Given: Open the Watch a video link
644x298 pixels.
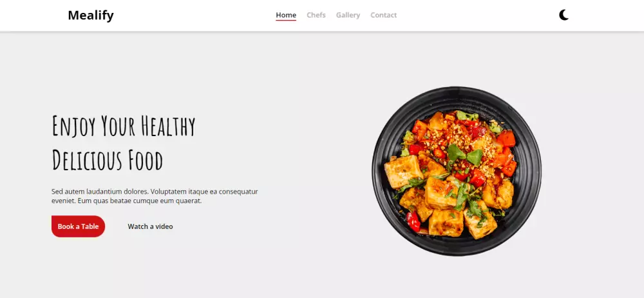Looking at the screenshot, I should [150, 226].
